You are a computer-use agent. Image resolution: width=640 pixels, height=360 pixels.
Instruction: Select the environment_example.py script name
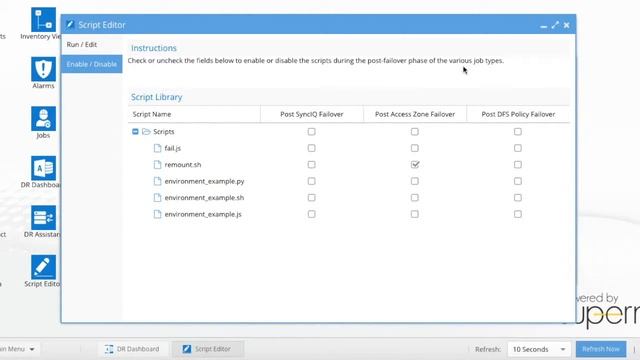click(x=204, y=181)
